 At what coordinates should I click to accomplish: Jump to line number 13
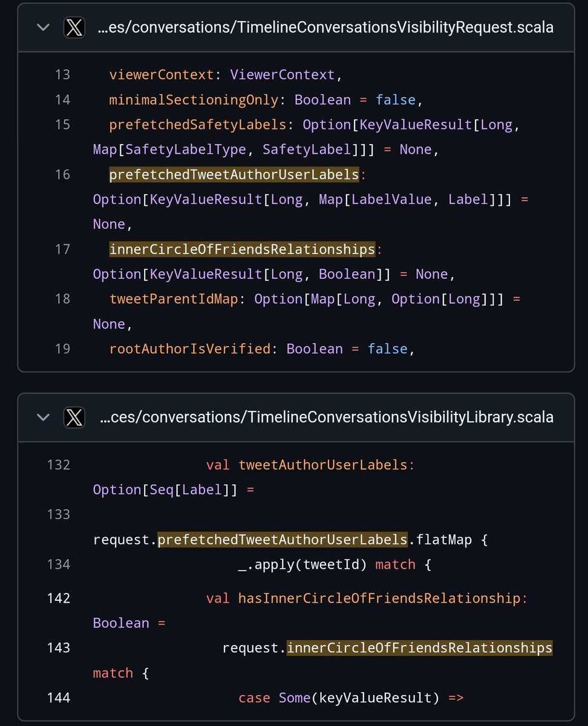[62, 75]
